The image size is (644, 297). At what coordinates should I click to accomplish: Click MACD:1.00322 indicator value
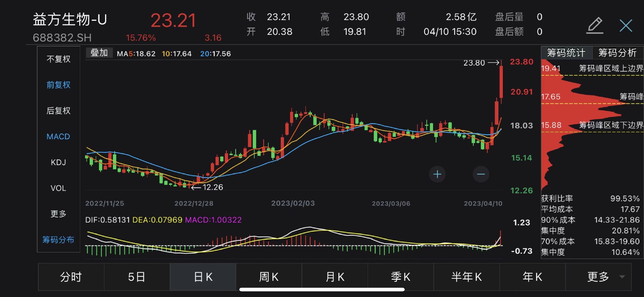tap(214, 220)
